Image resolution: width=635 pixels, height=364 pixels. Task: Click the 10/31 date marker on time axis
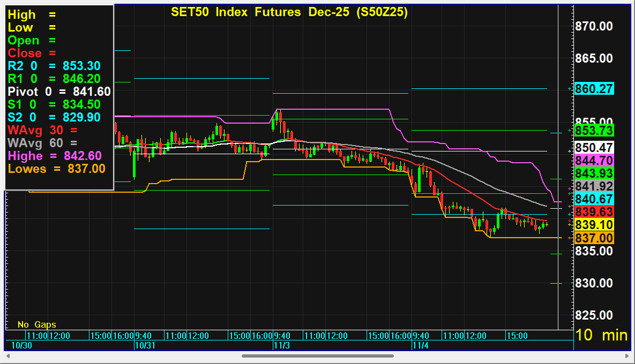tap(144, 346)
